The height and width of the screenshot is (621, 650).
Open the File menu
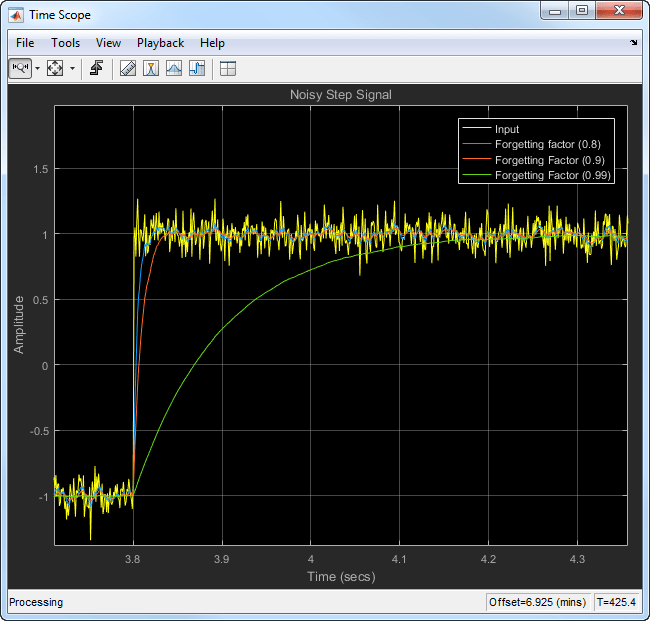click(25, 43)
